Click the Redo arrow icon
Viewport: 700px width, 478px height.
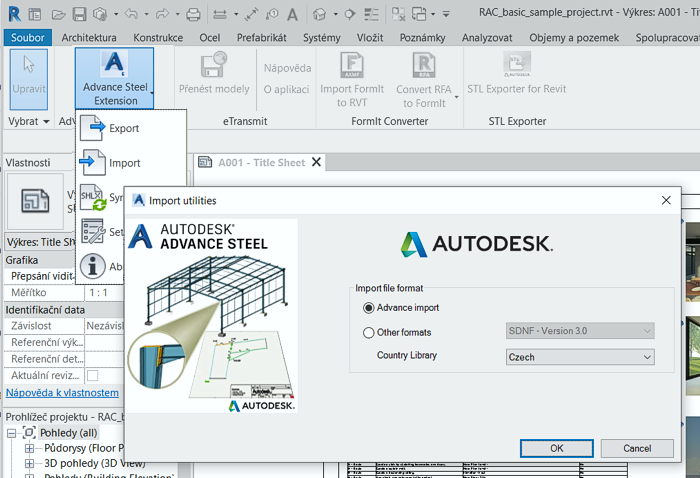point(162,14)
